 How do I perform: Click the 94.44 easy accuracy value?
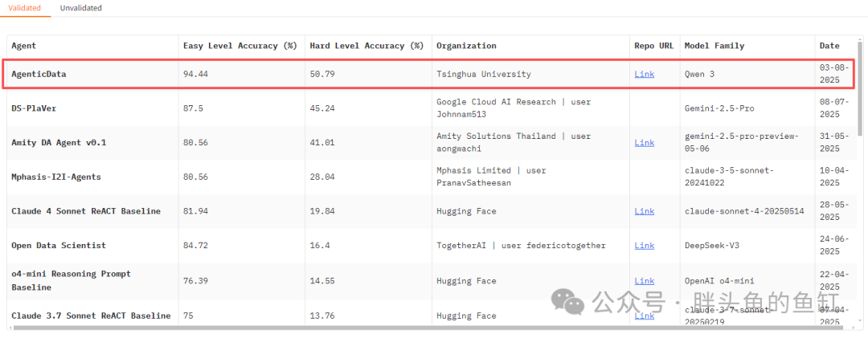(195, 74)
